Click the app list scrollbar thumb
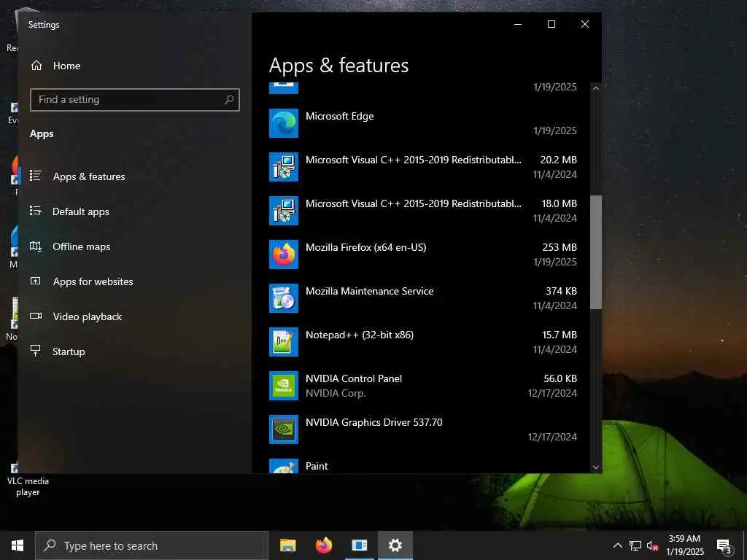This screenshot has width=747, height=560. click(x=595, y=252)
